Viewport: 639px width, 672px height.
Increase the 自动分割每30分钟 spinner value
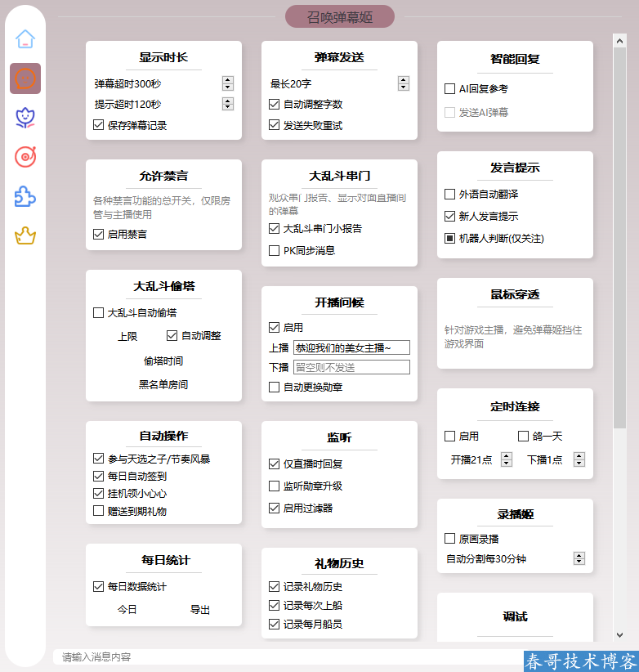click(x=579, y=555)
